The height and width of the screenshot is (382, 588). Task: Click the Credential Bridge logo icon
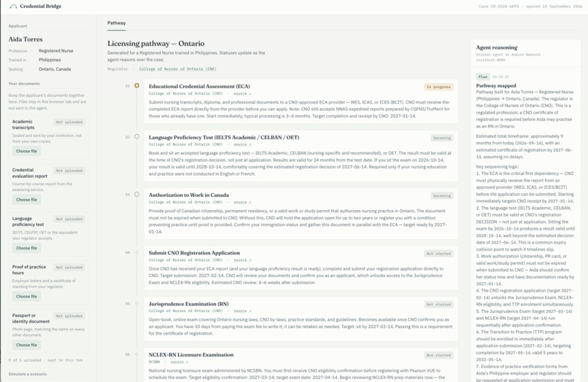coord(13,7)
